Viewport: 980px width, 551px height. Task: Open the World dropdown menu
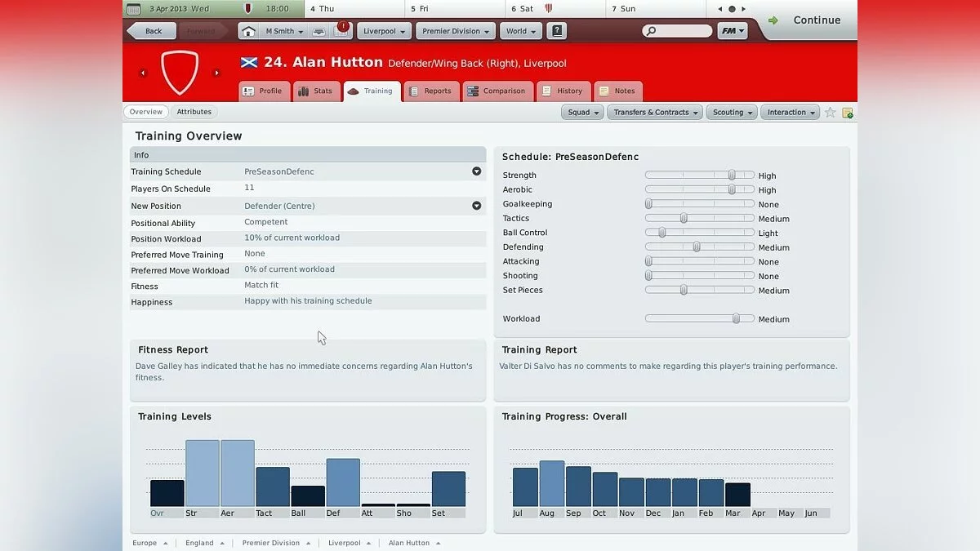[521, 31]
